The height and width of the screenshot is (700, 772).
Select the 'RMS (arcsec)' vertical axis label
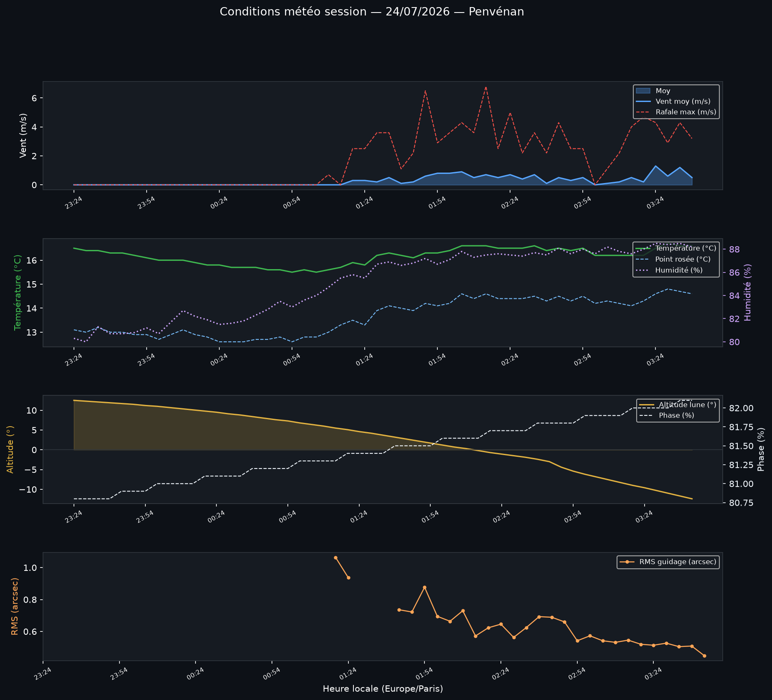coord(15,606)
